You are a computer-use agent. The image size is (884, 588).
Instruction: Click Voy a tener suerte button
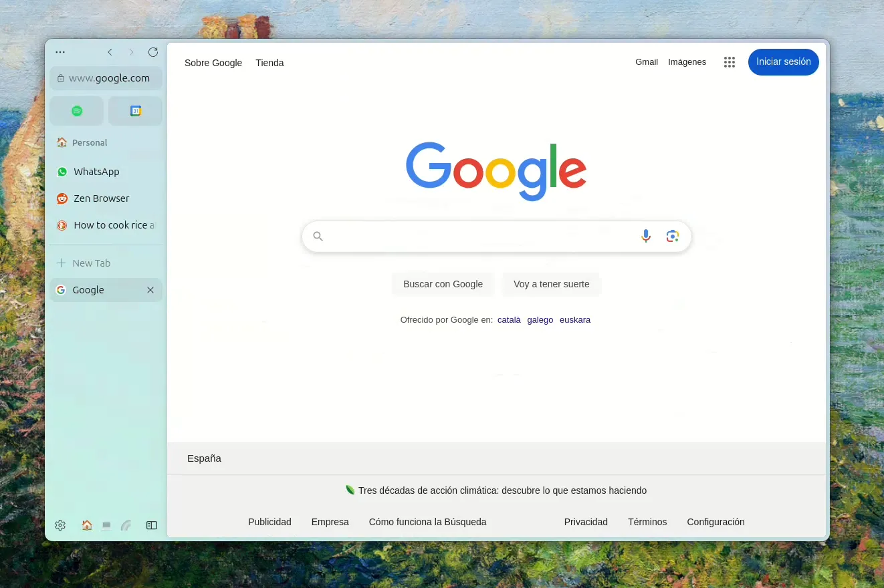[x=552, y=284]
